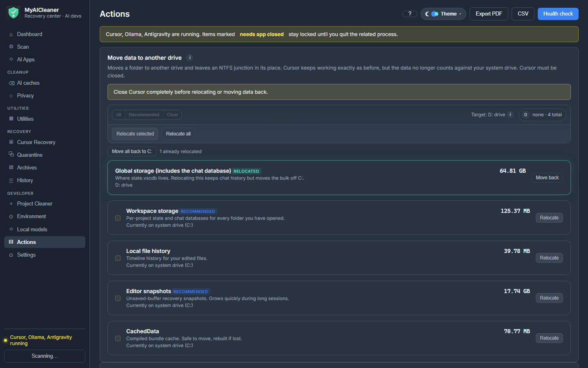588x368 pixels.
Task: Click the History lines icon
Action: (x=11, y=180)
